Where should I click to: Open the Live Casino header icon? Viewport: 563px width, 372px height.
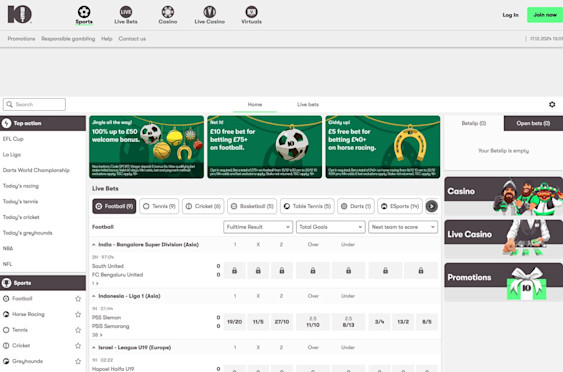(210, 12)
